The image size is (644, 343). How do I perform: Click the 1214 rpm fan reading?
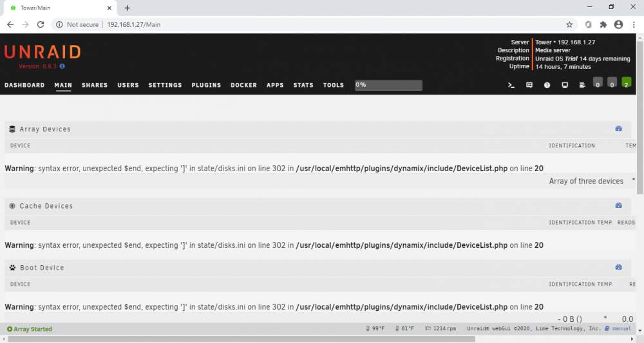pyautogui.click(x=444, y=328)
